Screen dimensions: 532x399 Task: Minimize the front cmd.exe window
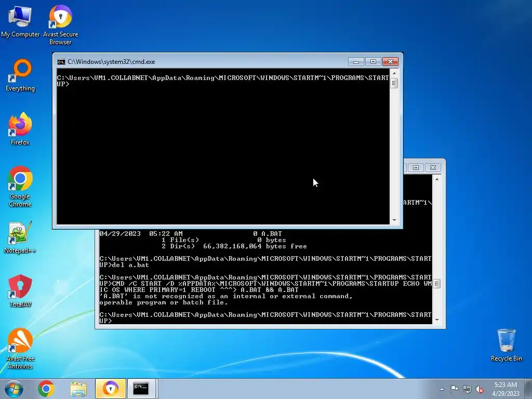[356, 62]
